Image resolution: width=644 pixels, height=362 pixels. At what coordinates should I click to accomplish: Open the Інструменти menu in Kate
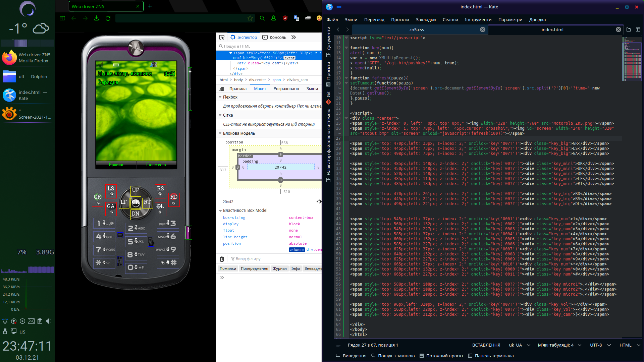point(478,19)
